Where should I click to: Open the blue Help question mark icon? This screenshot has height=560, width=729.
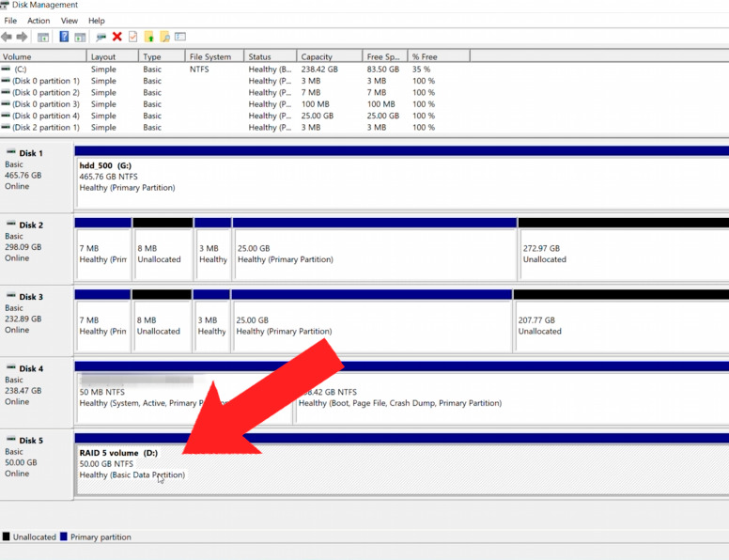[x=64, y=37]
